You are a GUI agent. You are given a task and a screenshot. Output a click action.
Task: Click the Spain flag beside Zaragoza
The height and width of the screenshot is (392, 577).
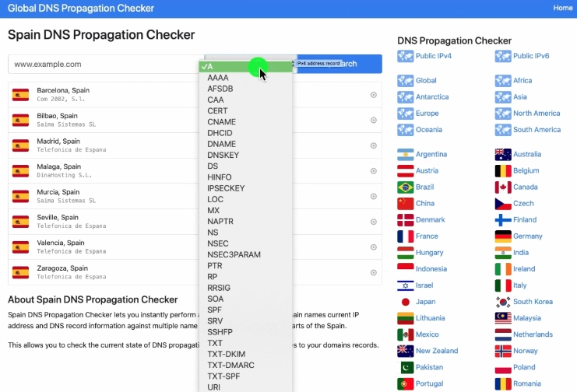20,272
